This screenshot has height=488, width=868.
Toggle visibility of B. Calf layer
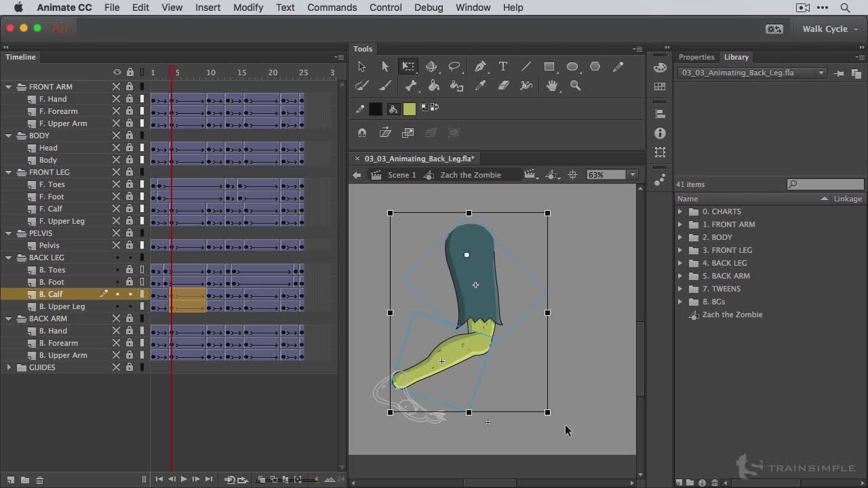[117, 294]
